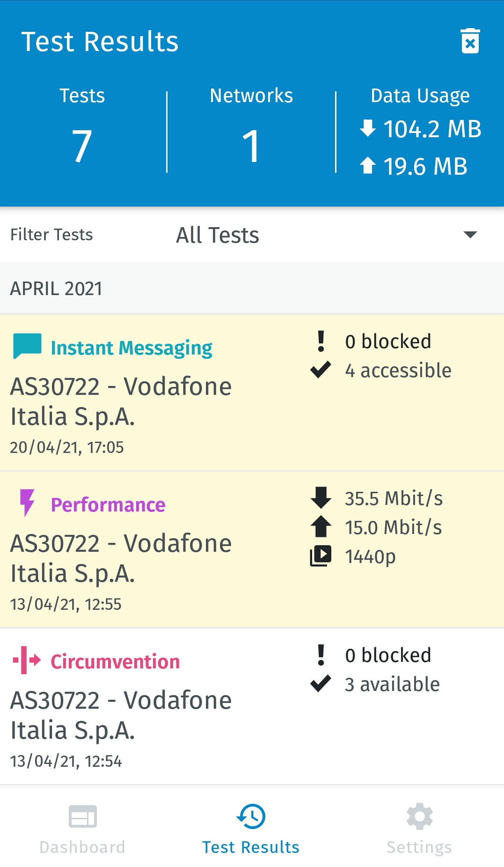Tap the Performance lightning bolt icon
Screen dimensions: 504x867
(27, 503)
